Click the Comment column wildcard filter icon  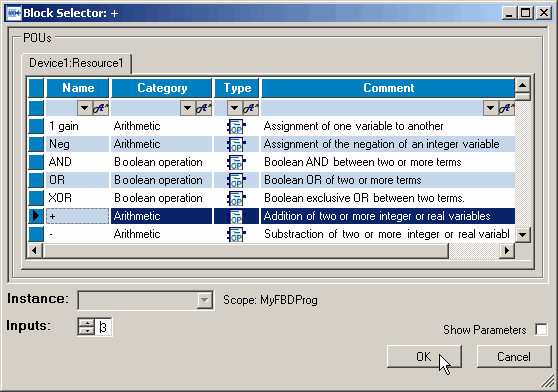506,108
